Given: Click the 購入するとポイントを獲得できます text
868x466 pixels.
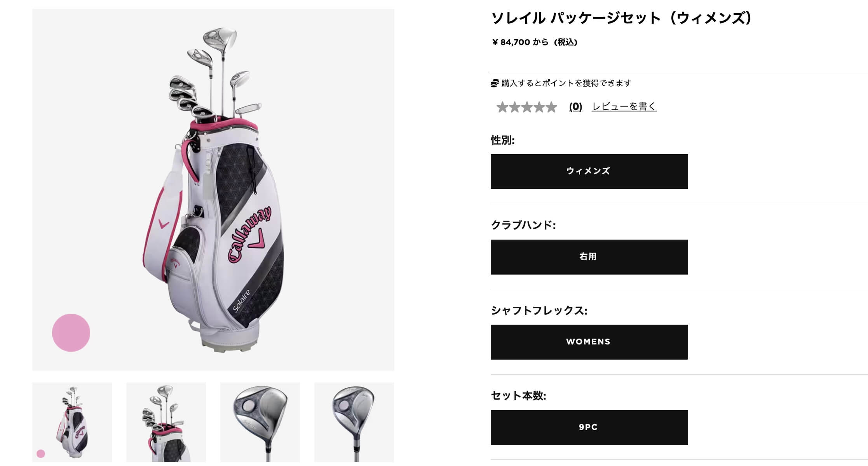Looking at the screenshot, I should click(x=566, y=83).
